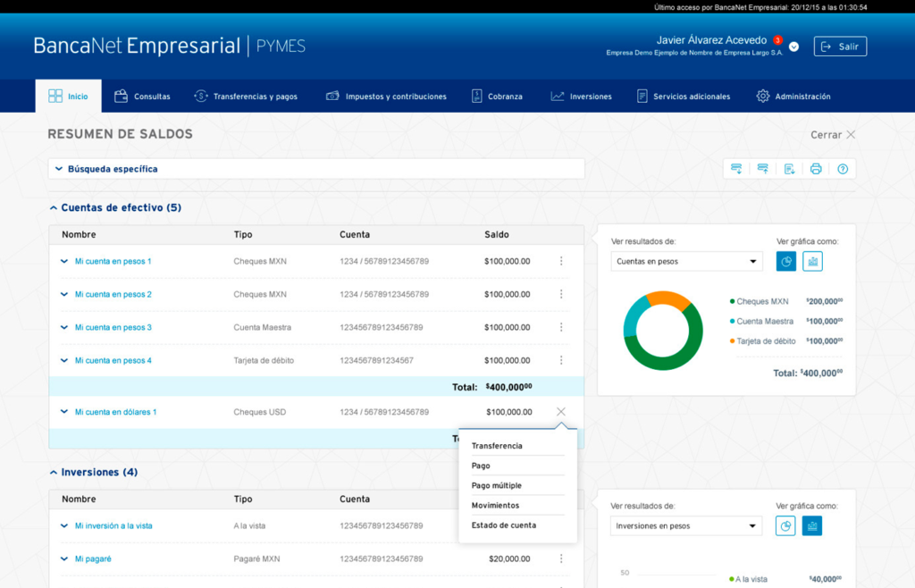Open options menu for Mi cuenta en pesos 3
Screen dimensions: 915x588
(561, 327)
